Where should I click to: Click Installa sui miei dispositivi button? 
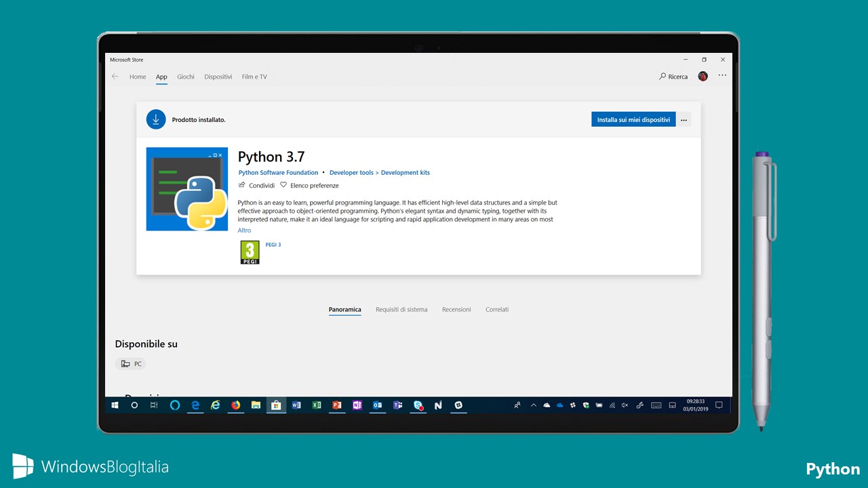coord(633,120)
